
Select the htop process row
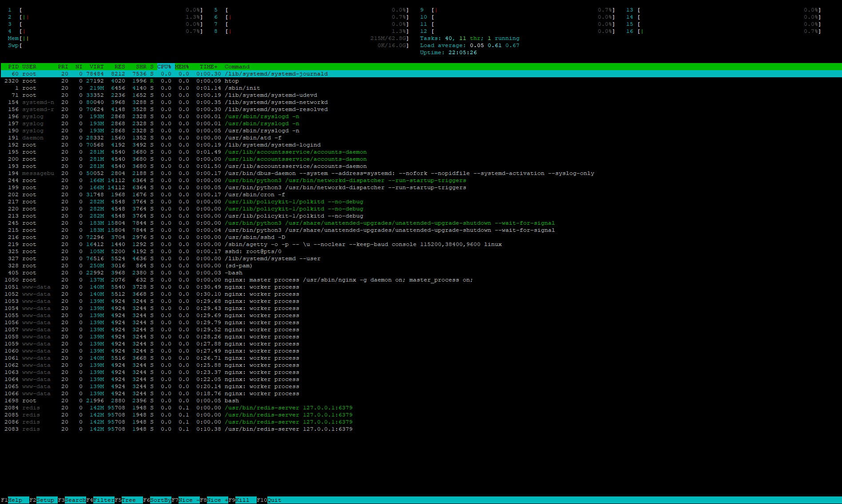(421, 81)
